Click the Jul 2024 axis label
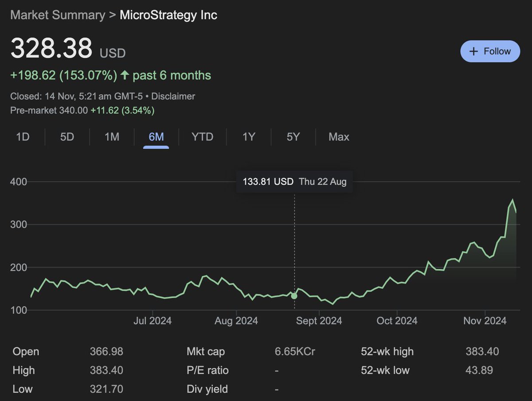The height and width of the screenshot is (401, 532). [x=153, y=321]
